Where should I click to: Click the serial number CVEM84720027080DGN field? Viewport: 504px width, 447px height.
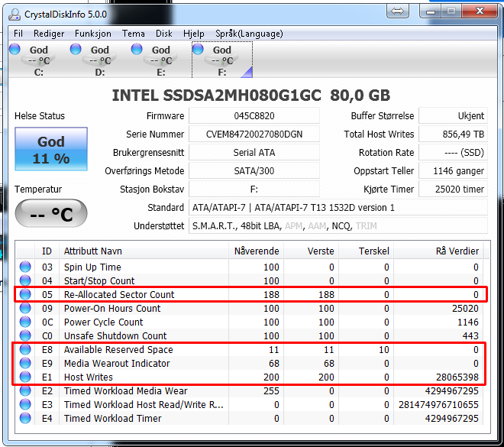click(x=254, y=134)
